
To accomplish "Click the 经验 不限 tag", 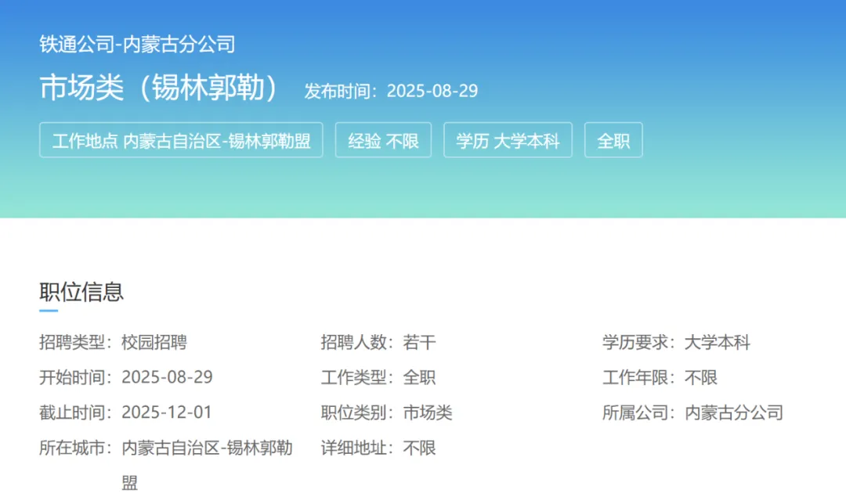I will pos(383,140).
